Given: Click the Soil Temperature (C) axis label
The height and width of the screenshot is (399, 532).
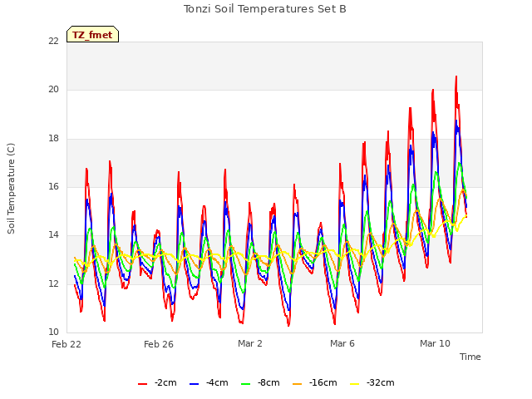Looking at the screenshot, I should (11, 189).
